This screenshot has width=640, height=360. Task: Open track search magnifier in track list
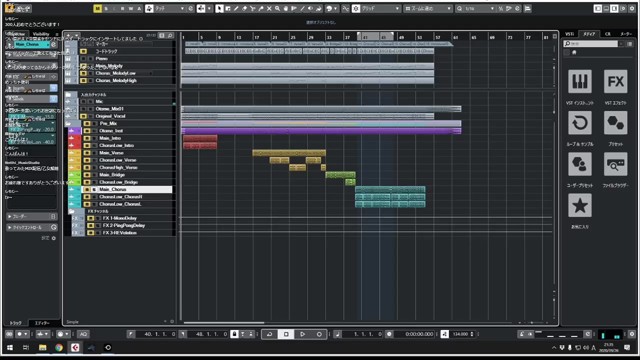170,36
